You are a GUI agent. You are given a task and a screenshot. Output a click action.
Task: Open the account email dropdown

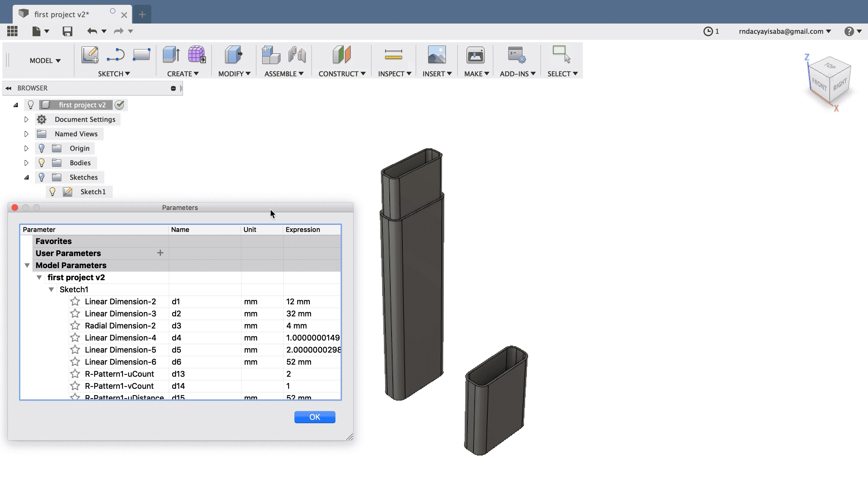785,31
